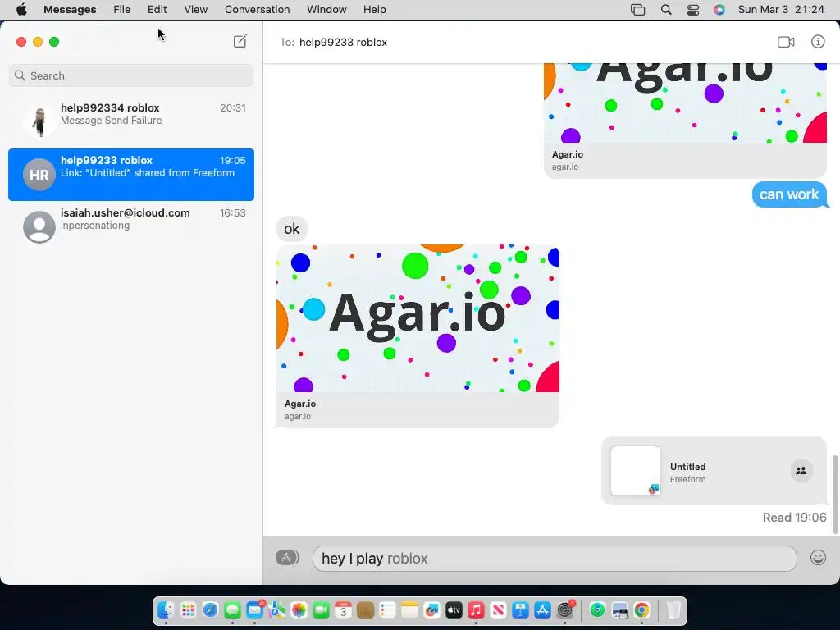The height and width of the screenshot is (630, 840).
Task: Open Apple TV from the Dock
Action: pos(454,610)
